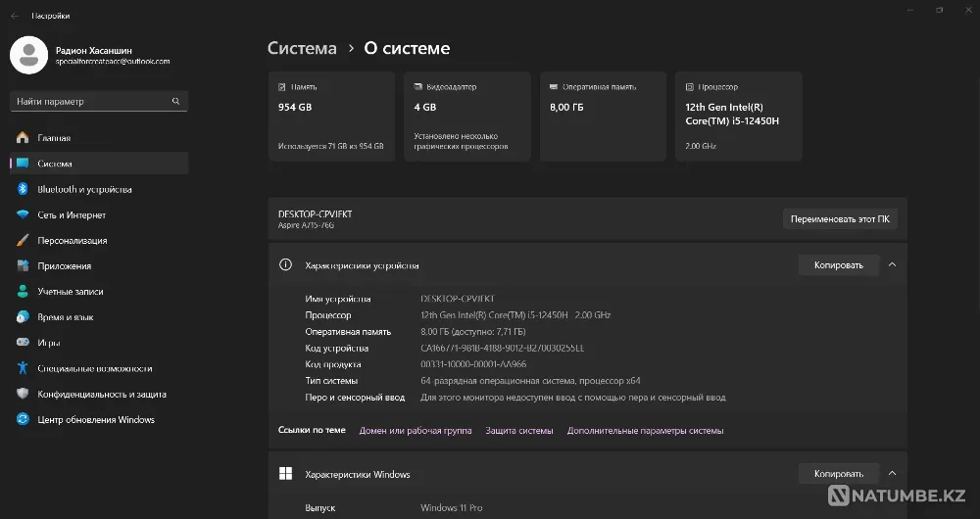The height and width of the screenshot is (519, 980).
Task: Select Конфиденциальность и защита in sidebar
Action: tap(101, 394)
